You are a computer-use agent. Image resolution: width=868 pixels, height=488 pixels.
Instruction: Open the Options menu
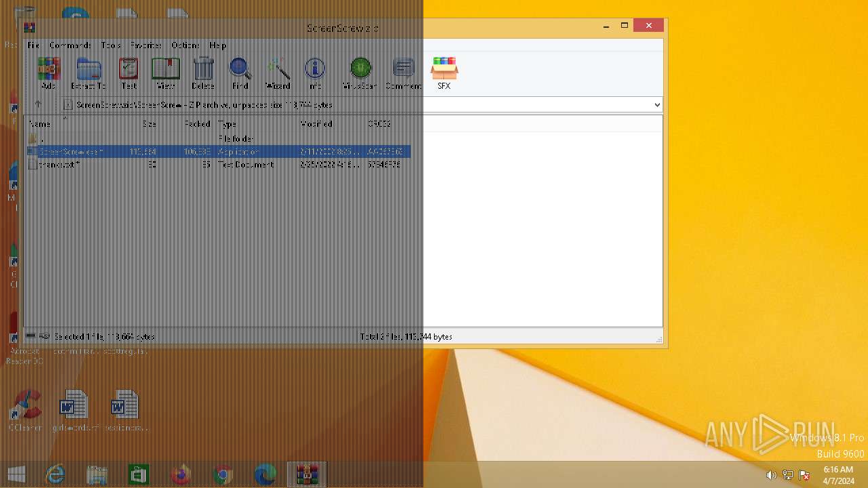pos(185,45)
